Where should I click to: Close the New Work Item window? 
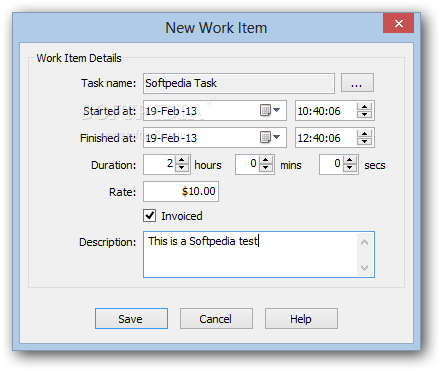[398, 23]
